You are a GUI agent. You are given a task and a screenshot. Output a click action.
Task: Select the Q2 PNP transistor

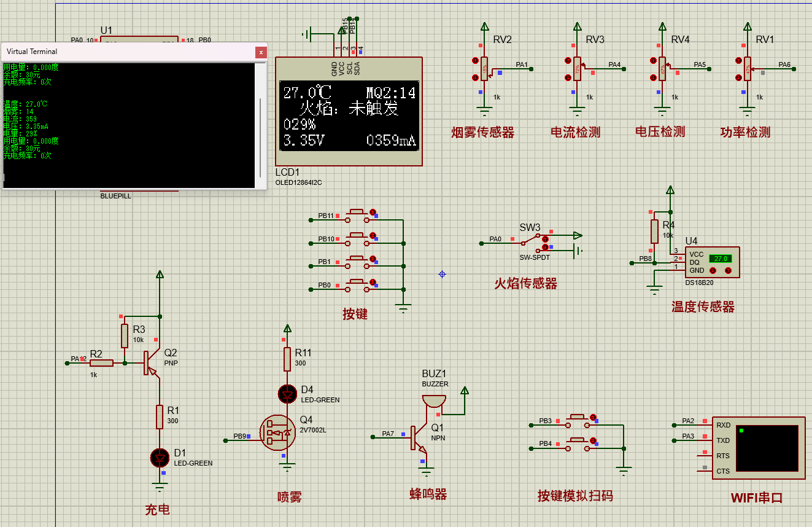pos(149,362)
